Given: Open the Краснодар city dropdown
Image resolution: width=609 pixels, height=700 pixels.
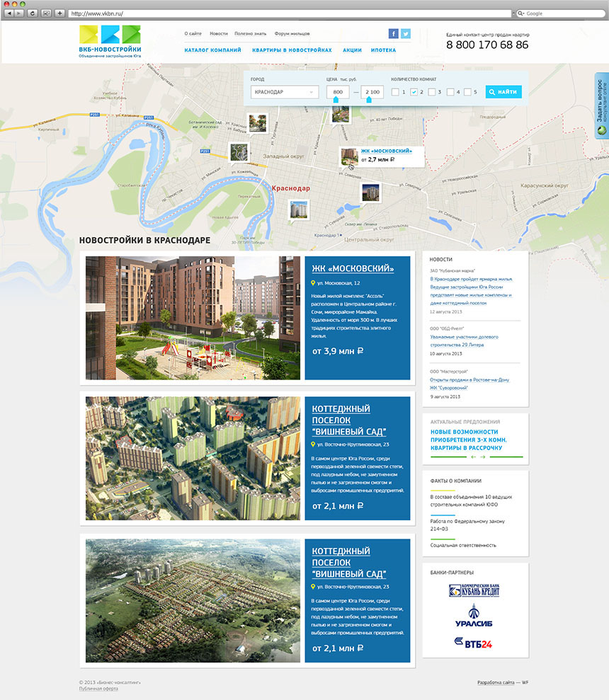Looking at the screenshot, I should 285,92.
